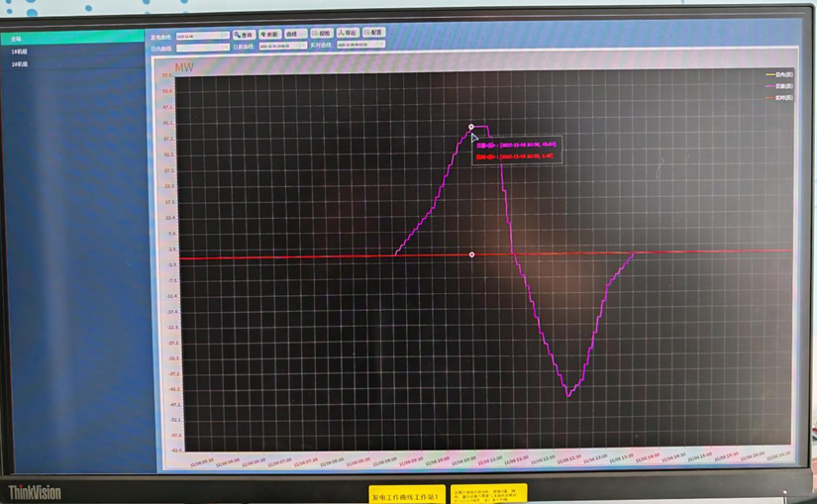
Task: Open the 配置 configuration button
Action: [x=374, y=32]
